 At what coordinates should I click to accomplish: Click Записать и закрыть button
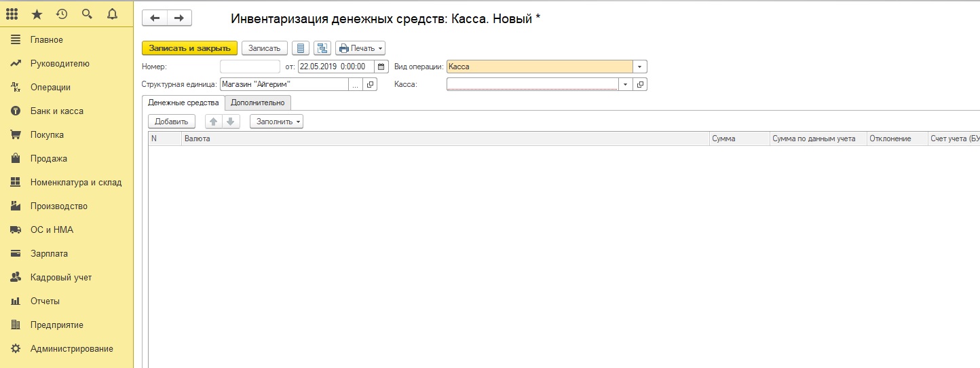click(x=189, y=48)
